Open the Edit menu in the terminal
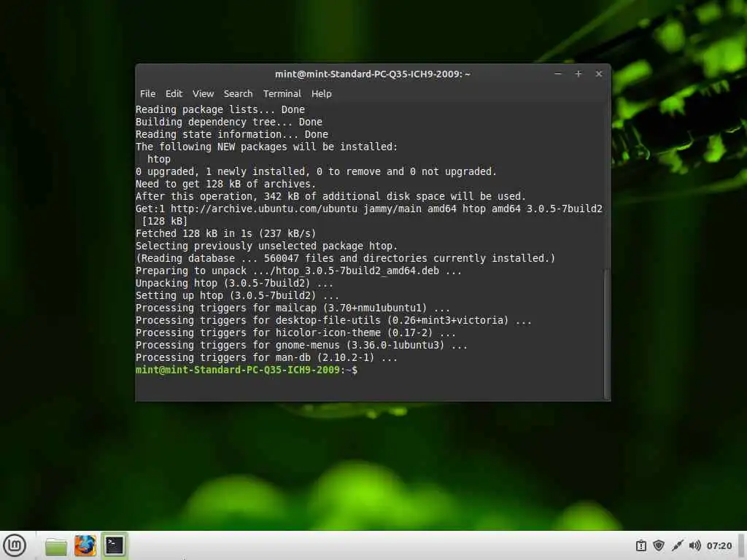This screenshot has height=560, width=747. point(174,94)
